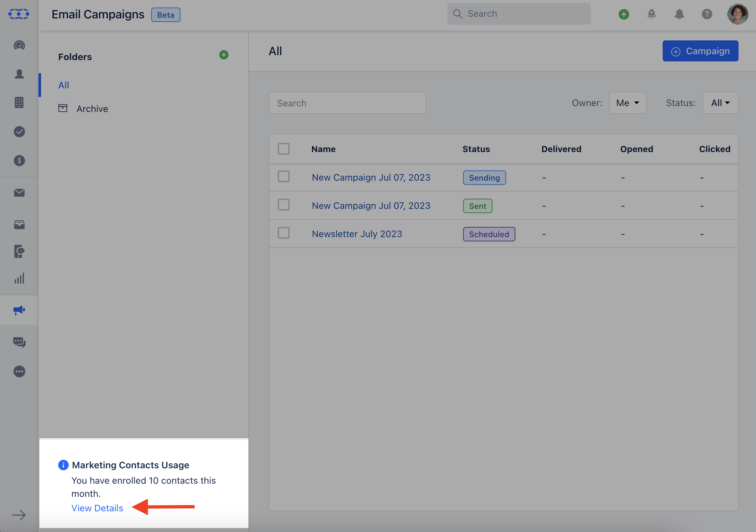
Task: Check the box for the Sending campaign row
Action: click(x=283, y=177)
